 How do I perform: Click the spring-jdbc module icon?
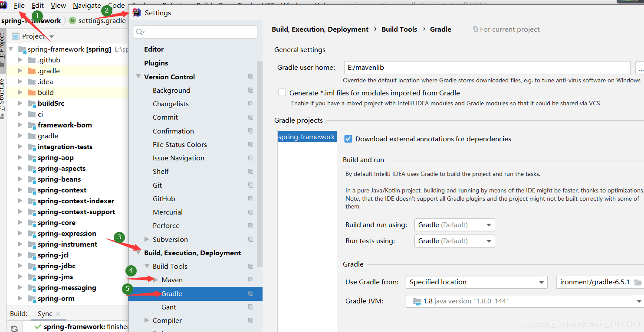32,266
